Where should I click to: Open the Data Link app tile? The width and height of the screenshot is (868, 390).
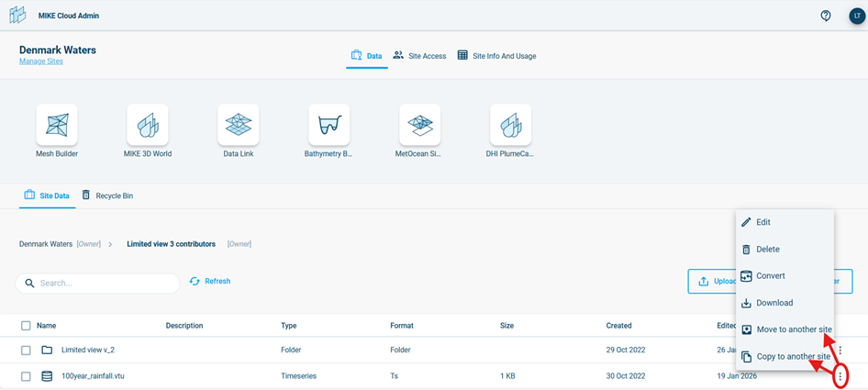(238, 125)
